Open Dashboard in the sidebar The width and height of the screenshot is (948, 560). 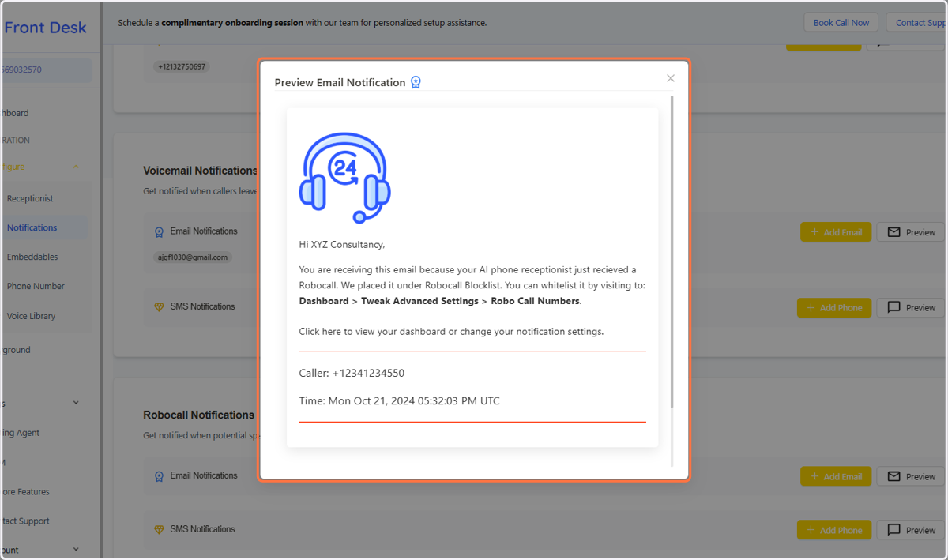coord(16,113)
